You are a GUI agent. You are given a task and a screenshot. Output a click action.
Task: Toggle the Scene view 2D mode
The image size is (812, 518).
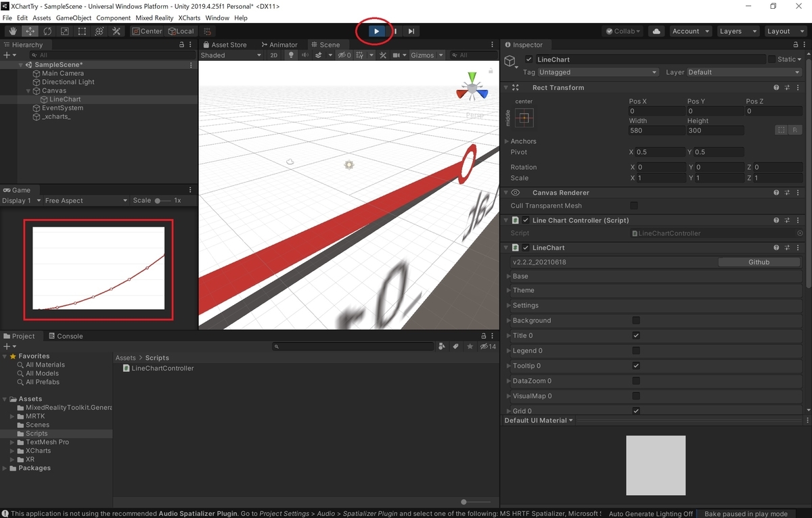(273, 55)
